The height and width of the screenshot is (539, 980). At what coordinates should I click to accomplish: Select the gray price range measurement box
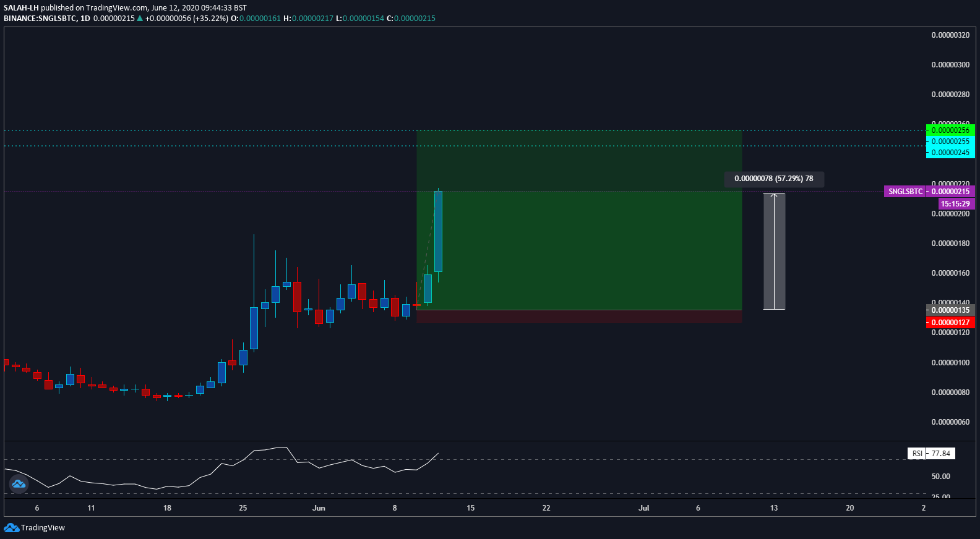point(774,252)
